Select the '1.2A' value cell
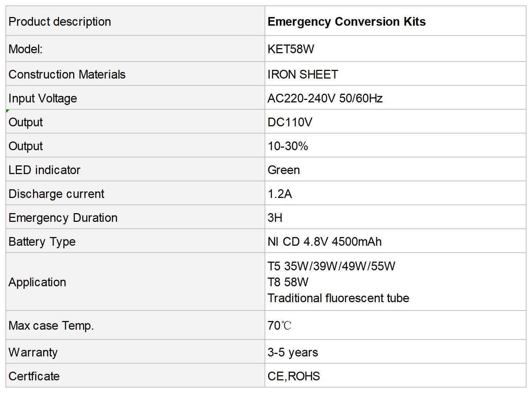The height and width of the screenshot is (393, 532). [x=395, y=193]
